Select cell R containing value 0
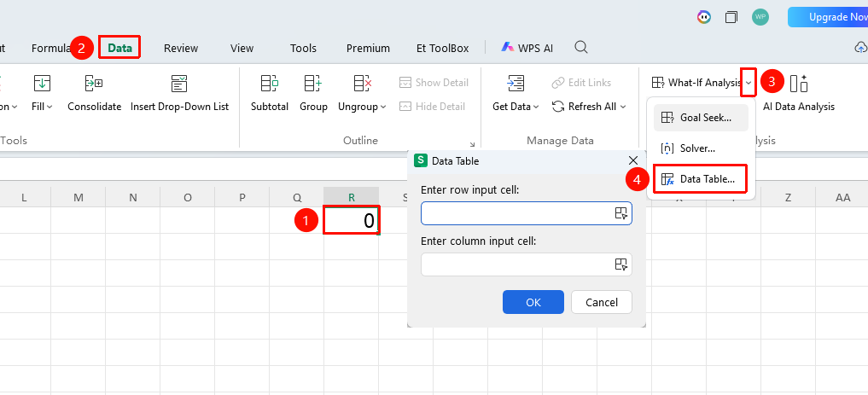868x395 pixels. coord(352,220)
